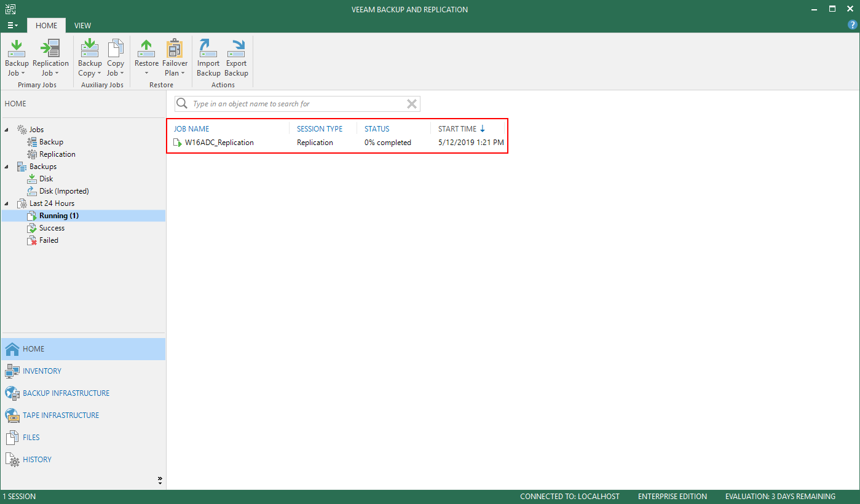Select Backup under Jobs
Viewport: 860px width, 504px height.
pos(51,142)
